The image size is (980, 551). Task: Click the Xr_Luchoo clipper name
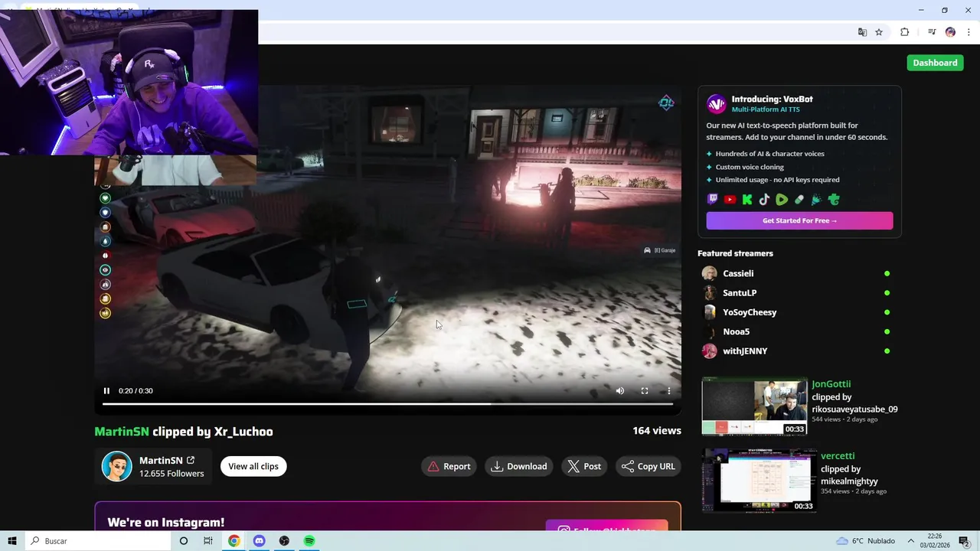point(243,432)
